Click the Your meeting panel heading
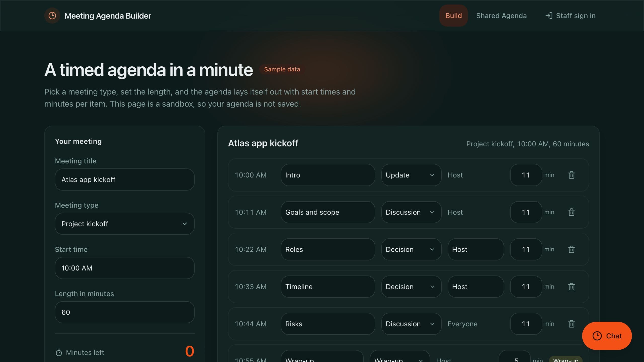Screen dimensions: 644x362 click(78, 141)
